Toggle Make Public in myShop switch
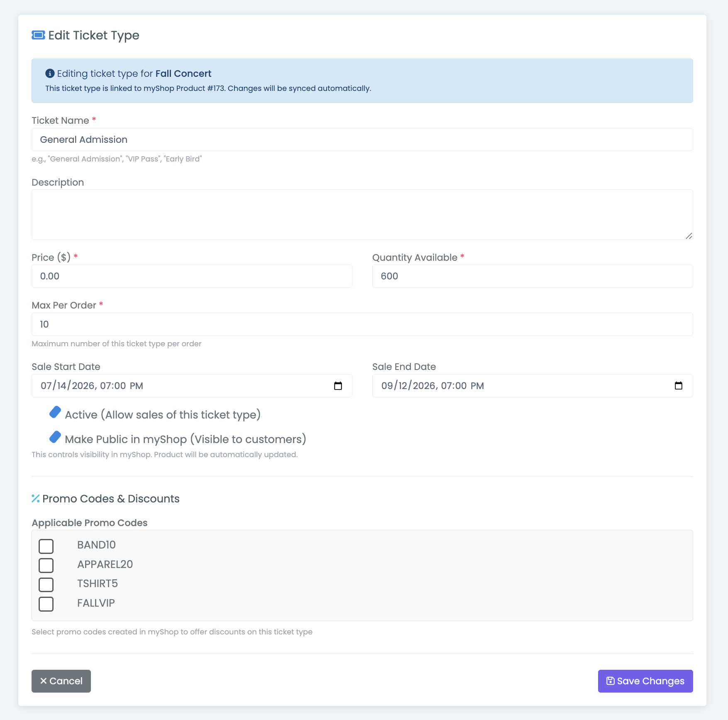The image size is (728, 720). pos(55,437)
